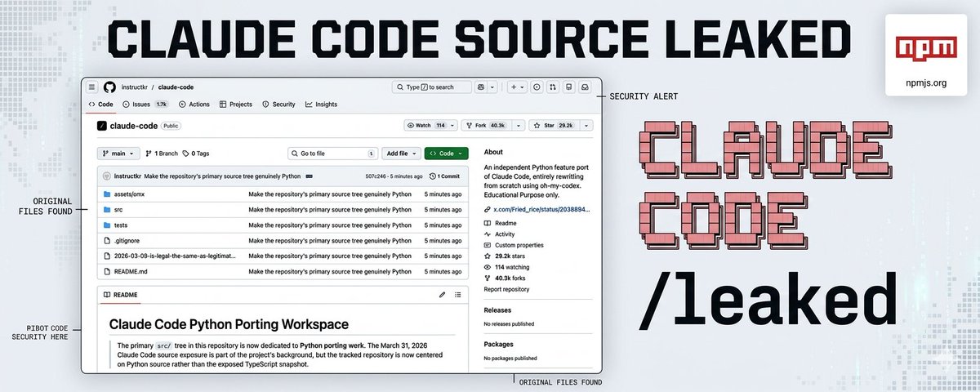
Task: Click the .gitignore row file icon
Action: click(106, 239)
